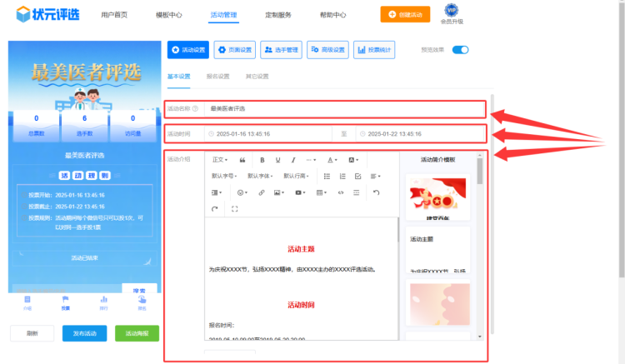Click the redo arrow in the editor
The height and width of the screenshot is (364, 625).
(x=215, y=208)
